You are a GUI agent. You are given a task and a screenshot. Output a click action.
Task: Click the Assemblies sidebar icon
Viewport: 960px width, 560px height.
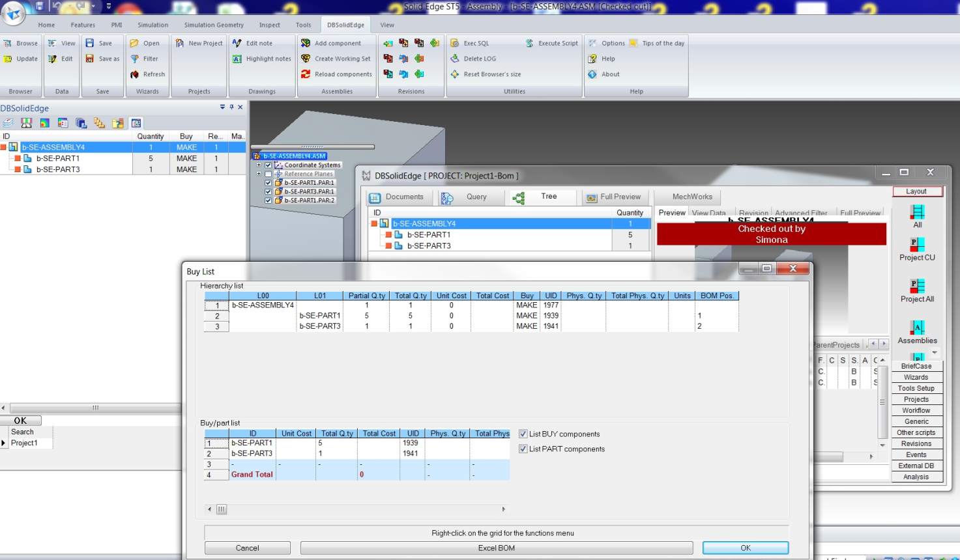tap(918, 328)
